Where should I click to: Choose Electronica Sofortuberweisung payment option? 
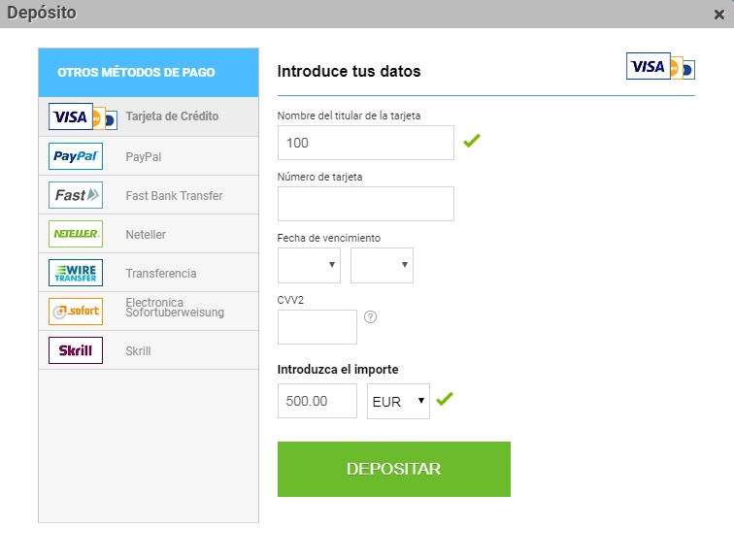click(x=175, y=308)
